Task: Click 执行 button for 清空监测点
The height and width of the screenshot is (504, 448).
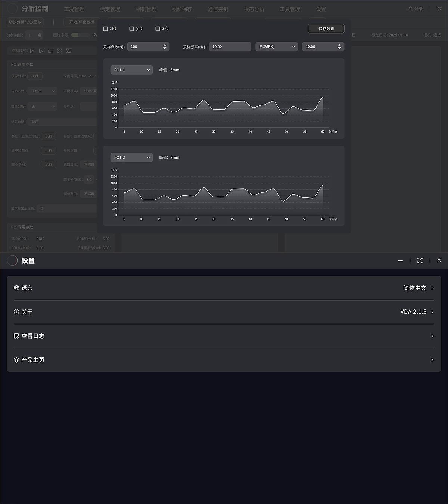Action: (x=49, y=150)
